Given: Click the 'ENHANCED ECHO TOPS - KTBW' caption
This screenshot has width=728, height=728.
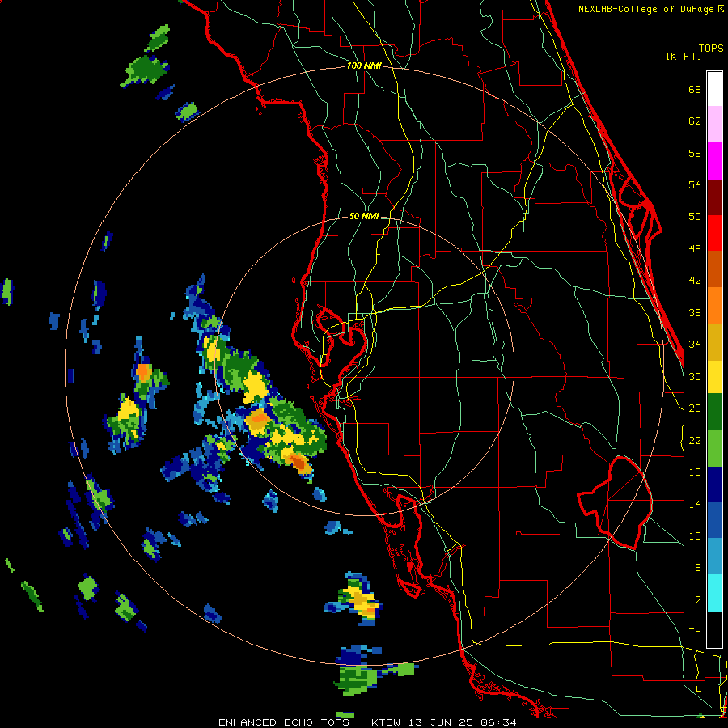Looking at the screenshot, I should 310,722.
